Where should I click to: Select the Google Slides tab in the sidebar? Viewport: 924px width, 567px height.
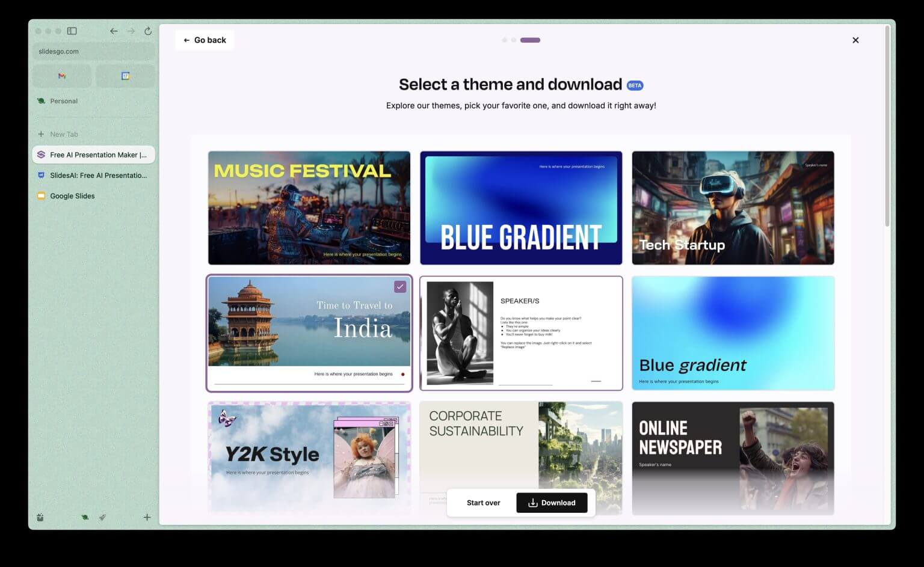[x=72, y=195]
